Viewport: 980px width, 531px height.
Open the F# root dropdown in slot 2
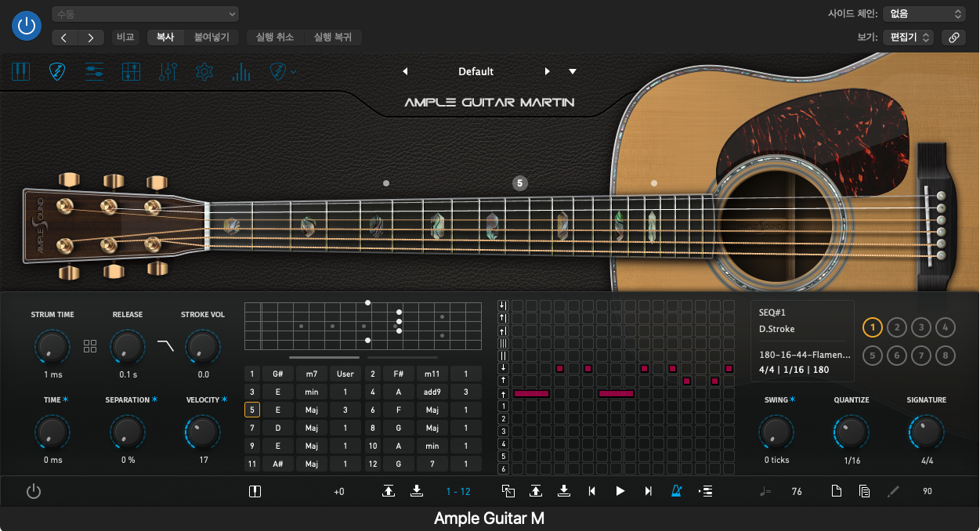(x=399, y=374)
